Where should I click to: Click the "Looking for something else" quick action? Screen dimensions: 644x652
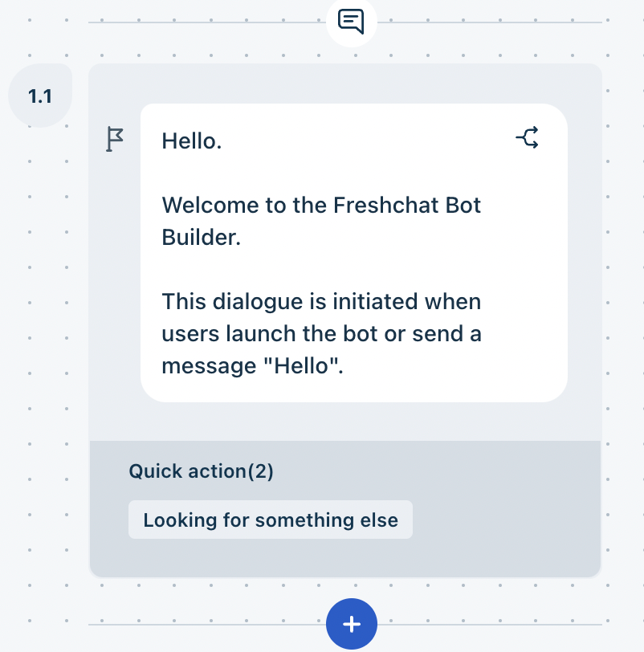(271, 520)
